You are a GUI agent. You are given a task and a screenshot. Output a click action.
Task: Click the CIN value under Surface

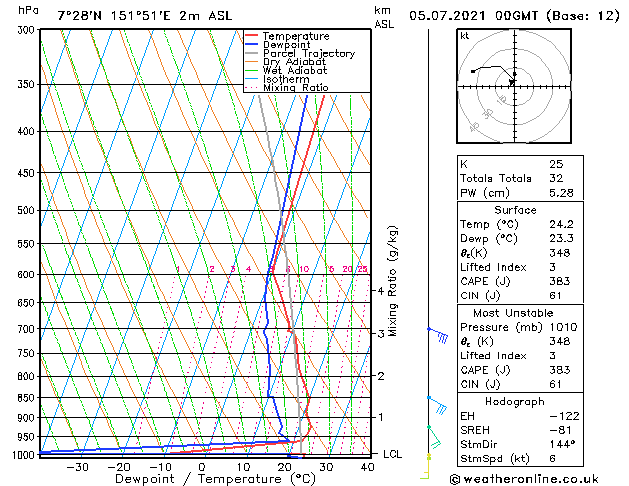(x=555, y=296)
